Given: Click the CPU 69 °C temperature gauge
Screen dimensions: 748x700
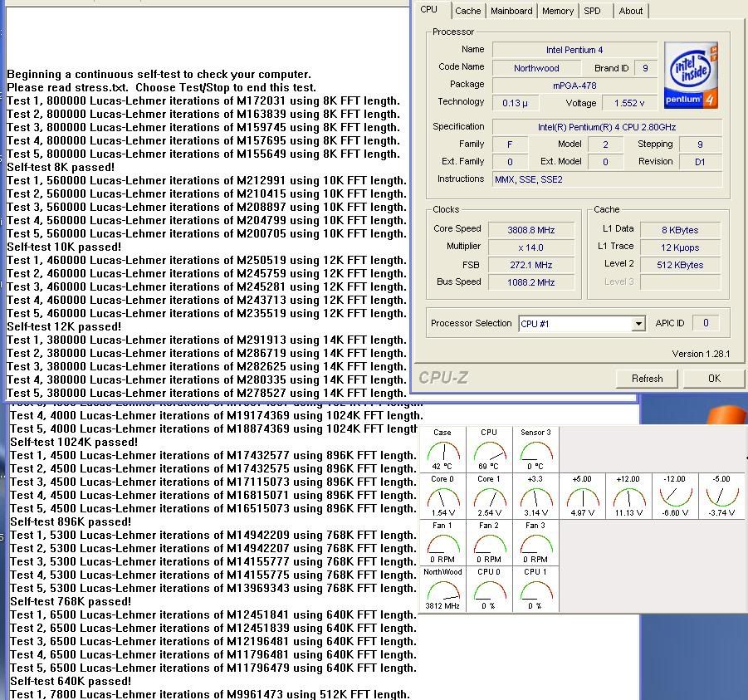Looking at the screenshot, I should click(x=489, y=449).
